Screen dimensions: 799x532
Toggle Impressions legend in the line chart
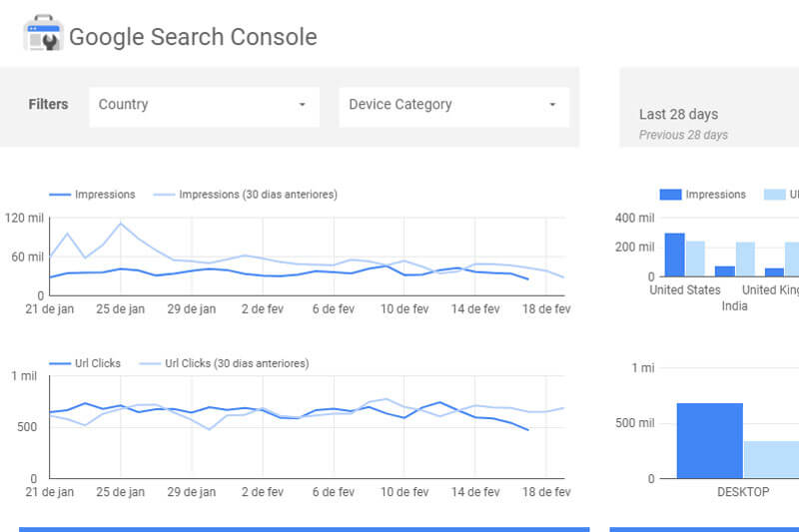click(92, 195)
